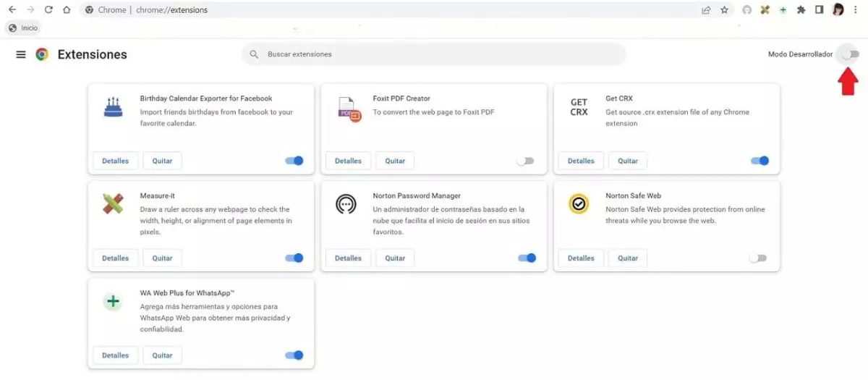Go forward with the browser forward arrow

click(30, 10)
